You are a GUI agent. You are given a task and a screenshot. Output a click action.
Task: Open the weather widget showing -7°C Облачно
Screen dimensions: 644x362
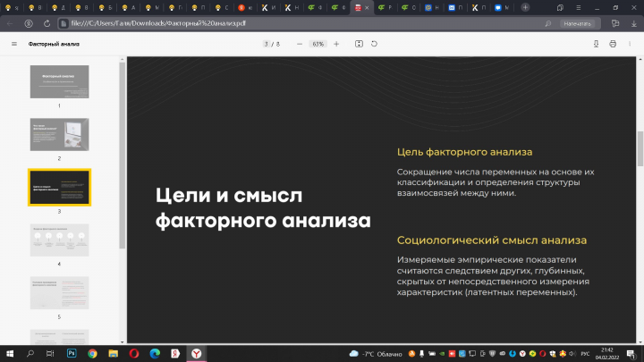376,354
